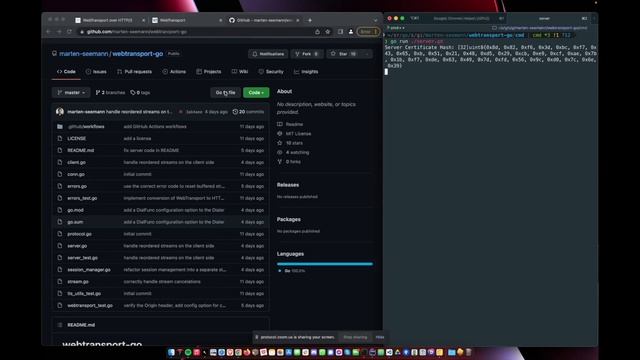Switch to 'WebTransport over HTTP/3' tab
This screenshot has width=640, height=360.
pos(107,20)
